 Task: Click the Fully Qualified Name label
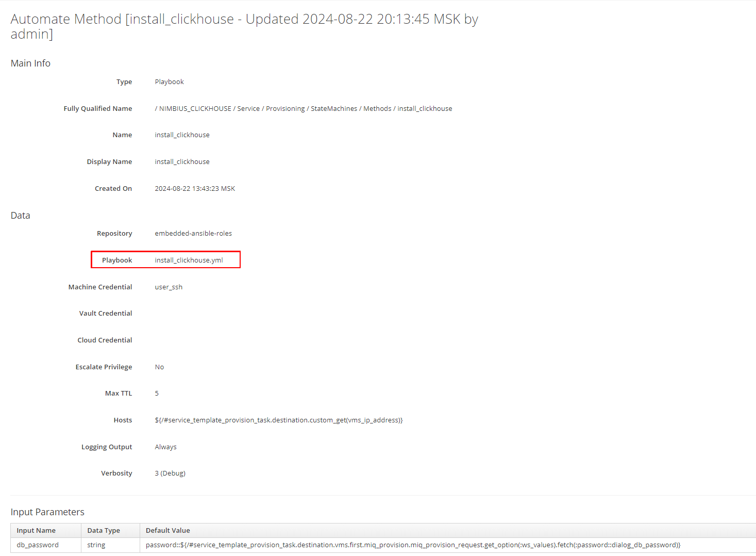pyautogui.click(x=98, y=109)
